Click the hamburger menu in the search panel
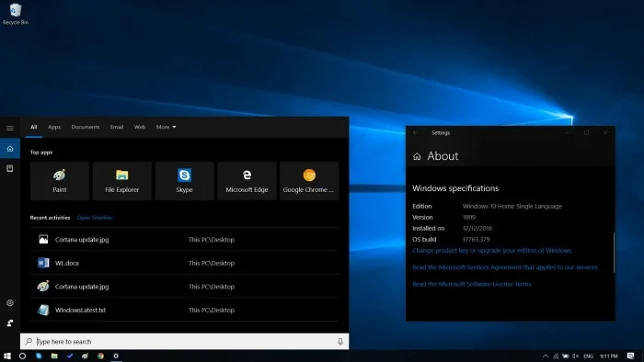The image size is (644, 362). 10,129
